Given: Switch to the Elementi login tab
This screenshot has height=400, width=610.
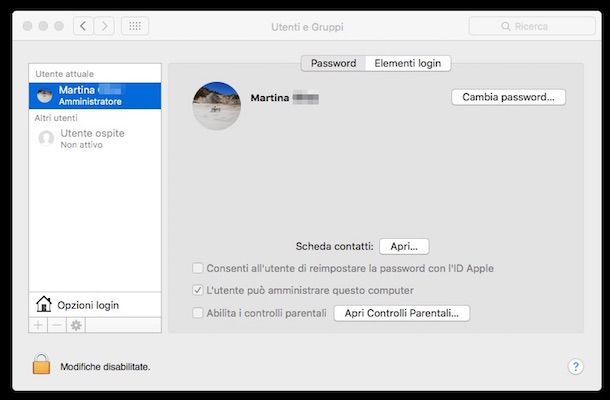Looking at the screenshot, I should [408, 63].
